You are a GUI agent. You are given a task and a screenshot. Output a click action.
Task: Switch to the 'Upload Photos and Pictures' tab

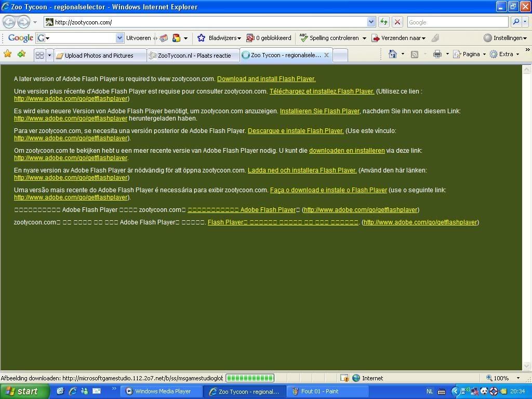99,56
